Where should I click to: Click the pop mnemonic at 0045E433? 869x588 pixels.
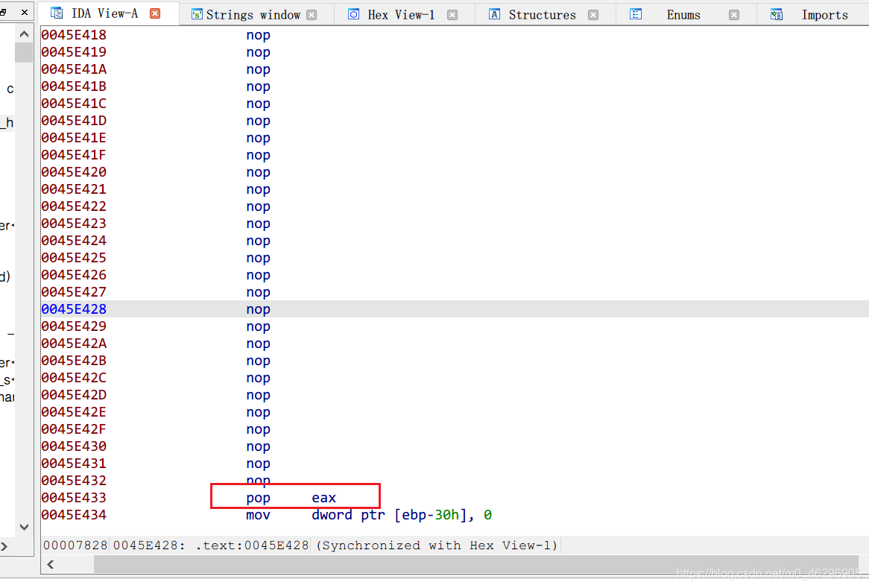[x=259, y=499]
